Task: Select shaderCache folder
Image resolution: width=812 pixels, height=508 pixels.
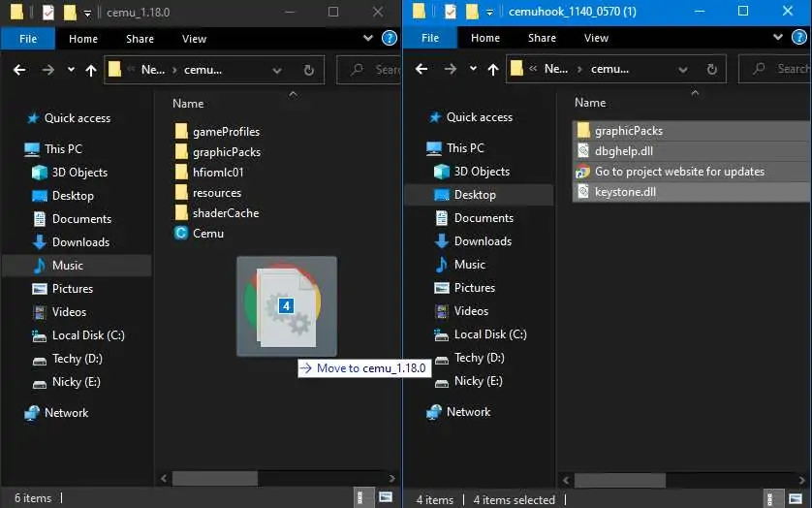Action: click(216, 212)
